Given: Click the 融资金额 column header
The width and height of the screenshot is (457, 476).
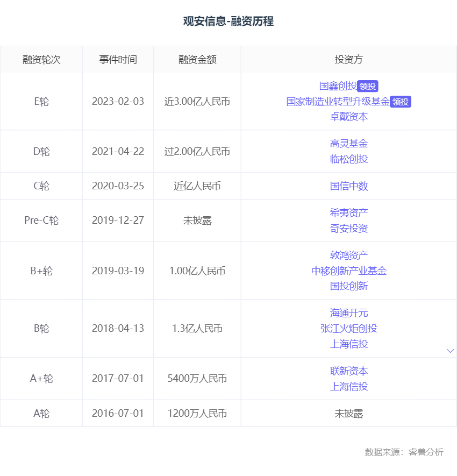Looking at the screenshot, I should 197,59.
